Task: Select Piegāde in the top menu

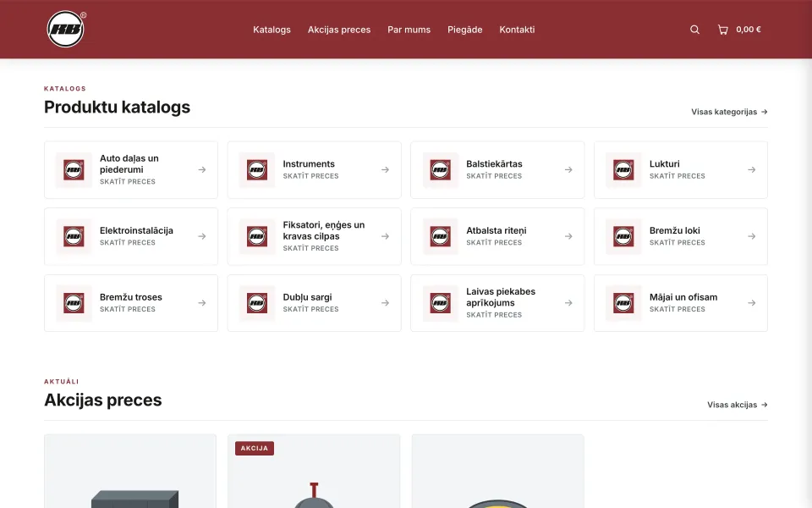Action: pos(465,30)
